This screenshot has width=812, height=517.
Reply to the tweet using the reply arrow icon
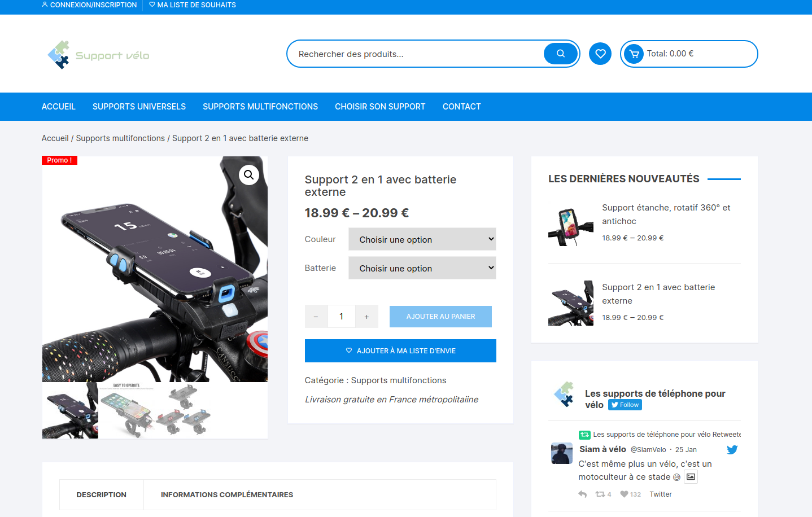click(x=582, y=494)
